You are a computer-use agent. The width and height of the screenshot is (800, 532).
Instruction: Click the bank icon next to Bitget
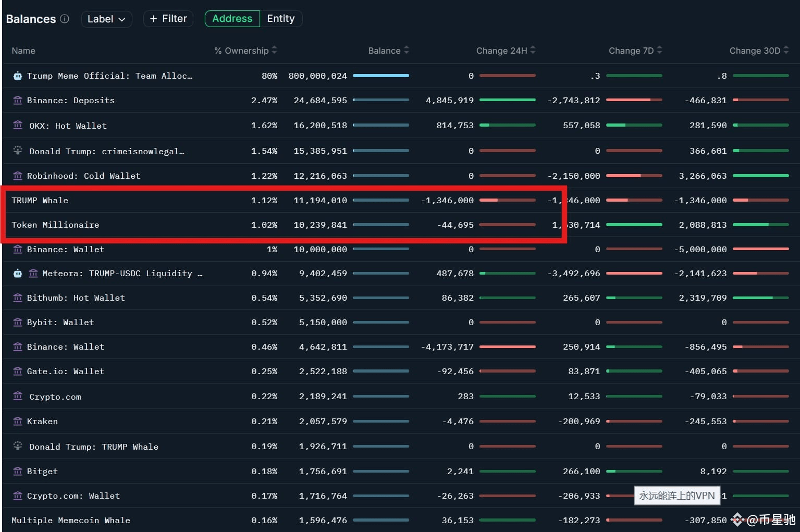coord(17,471)
